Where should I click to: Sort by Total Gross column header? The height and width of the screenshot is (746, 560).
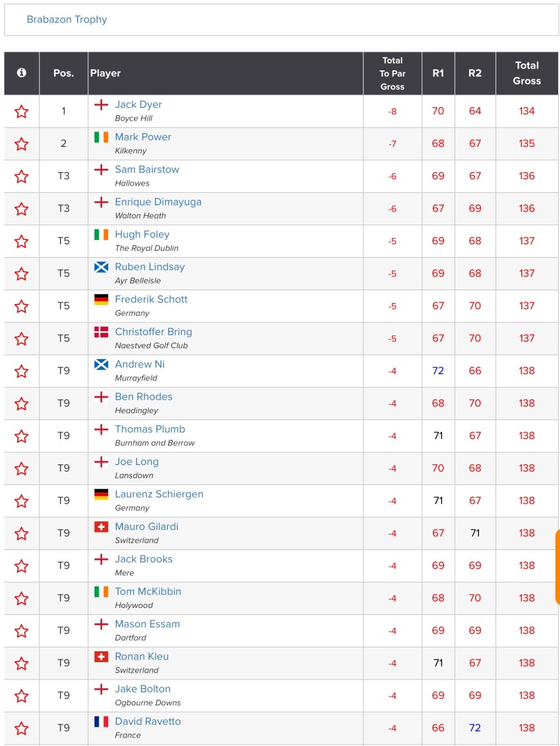click(x=526, y=74)
